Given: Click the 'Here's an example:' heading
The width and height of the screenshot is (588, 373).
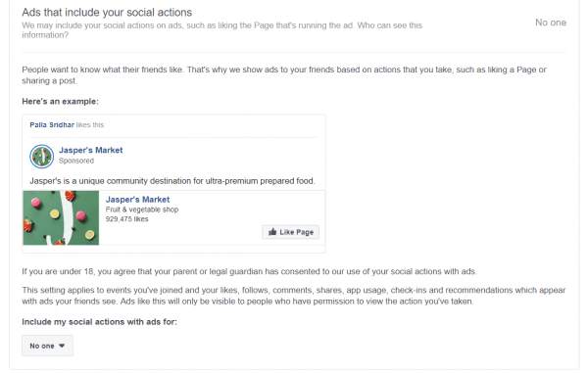Looking at the screenshot, I should [60, 102].
